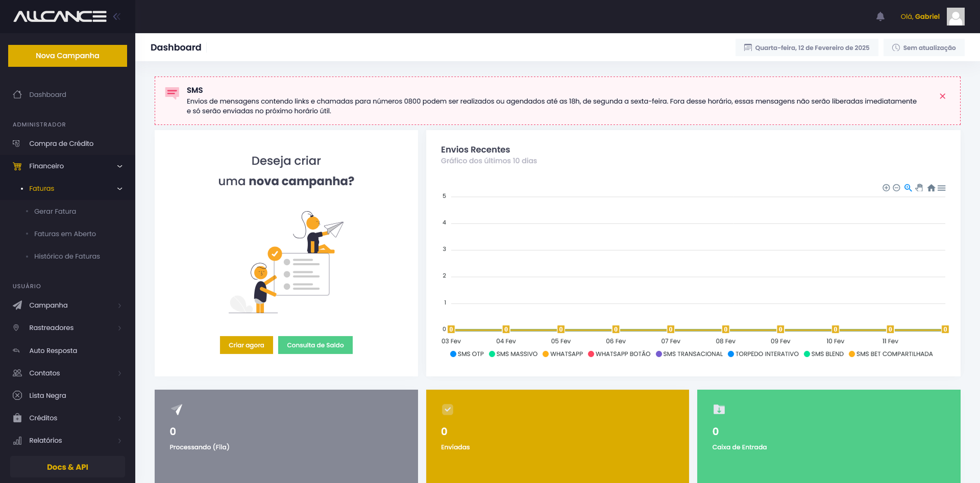Click inbox download icon on Caixa card
The height and width of the screenshot is (483, 980).
point(719,409)
